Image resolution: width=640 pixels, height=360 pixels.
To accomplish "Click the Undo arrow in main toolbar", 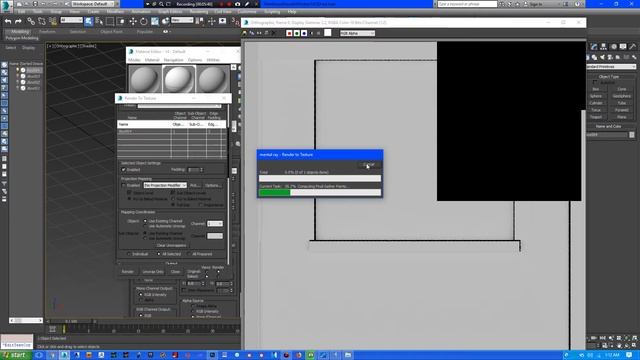I will (8, 21).
